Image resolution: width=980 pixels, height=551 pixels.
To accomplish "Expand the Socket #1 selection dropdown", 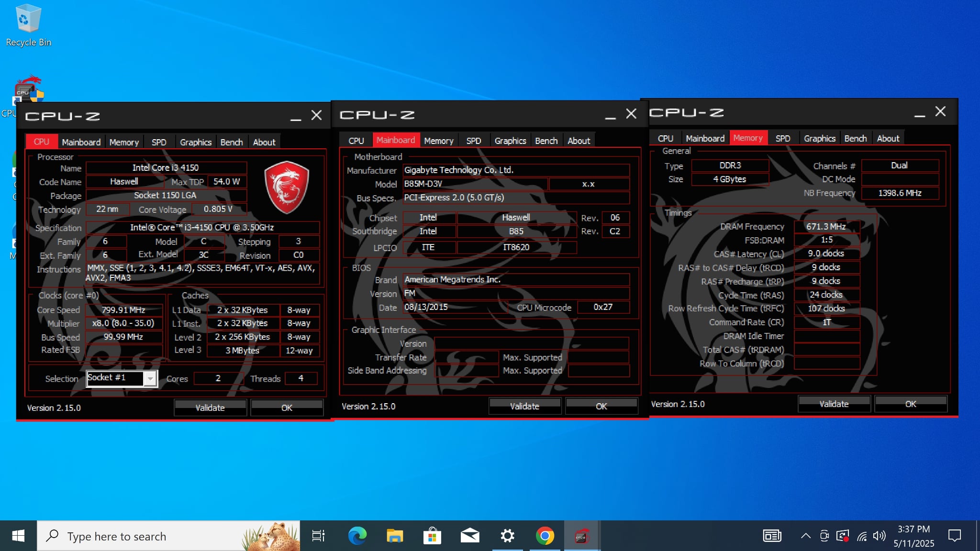I will 150,379.
